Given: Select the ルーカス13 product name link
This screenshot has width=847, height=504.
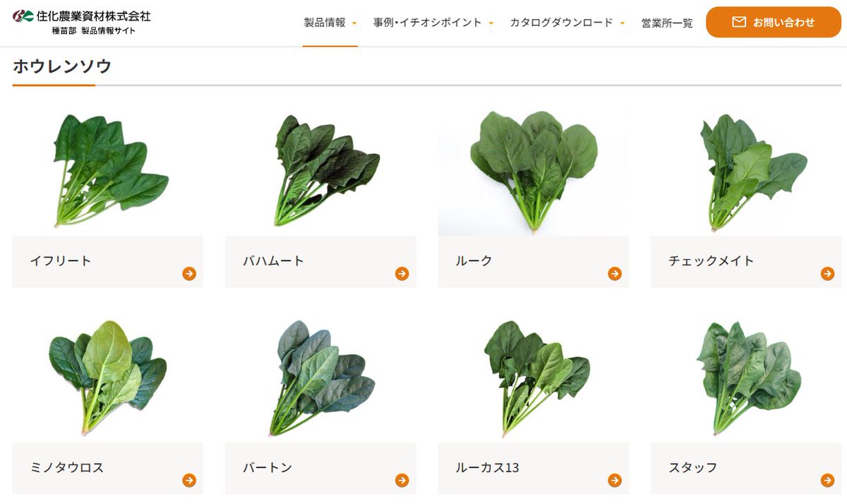Looking at the screenshot, I should pyautogui.click(x=488, y=467).
